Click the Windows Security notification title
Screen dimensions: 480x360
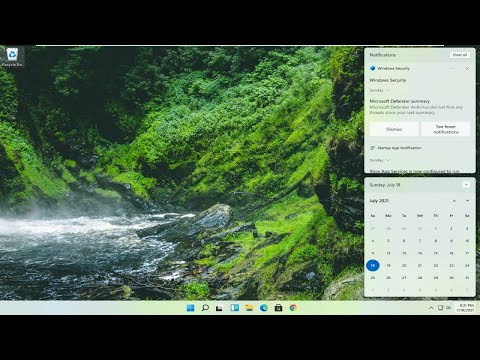(388, 80)
